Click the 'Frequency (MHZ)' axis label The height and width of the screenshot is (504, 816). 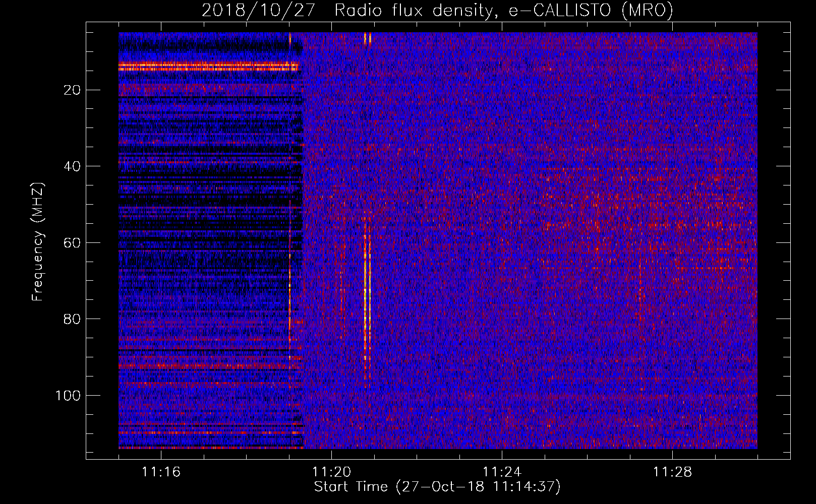click(38, 241)
